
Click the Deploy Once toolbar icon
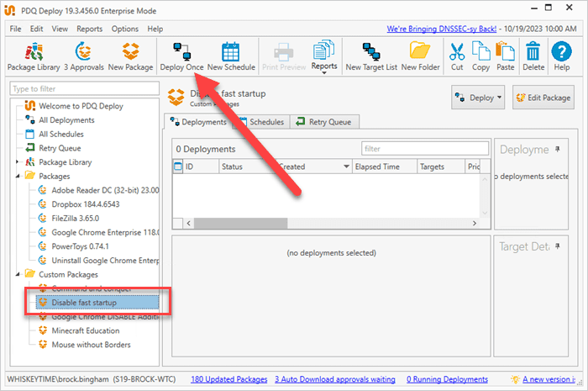click(182, 56)
